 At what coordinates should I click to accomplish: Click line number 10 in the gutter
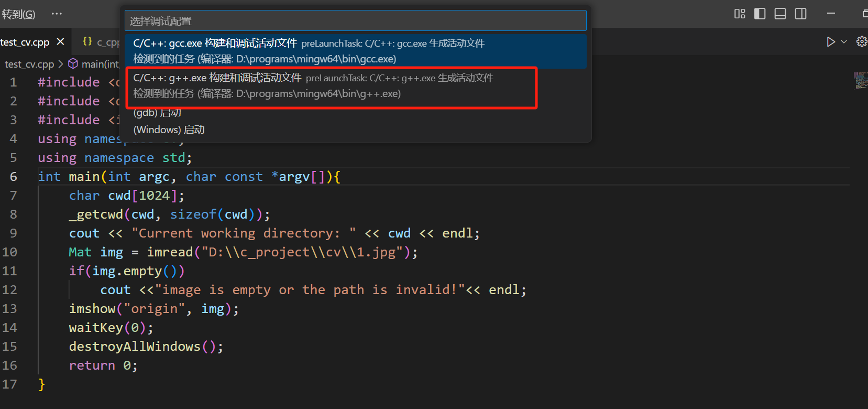(x=10, y=252)
